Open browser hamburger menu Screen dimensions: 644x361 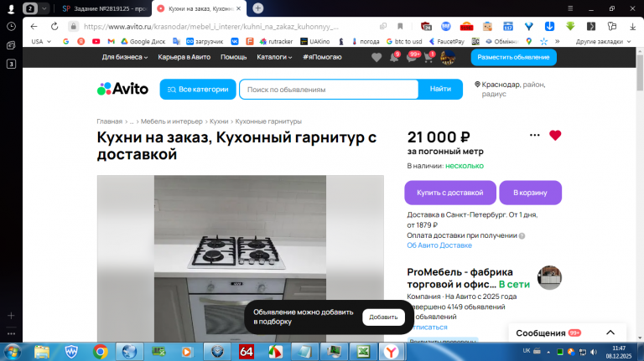tap(570, 8)
